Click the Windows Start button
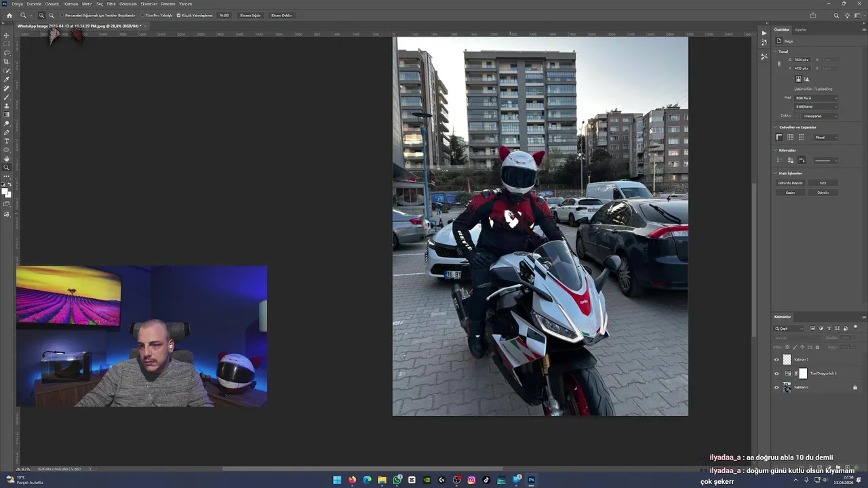Image resolution: width=868 pixels, height=488 pixels. tap(337, 480)
